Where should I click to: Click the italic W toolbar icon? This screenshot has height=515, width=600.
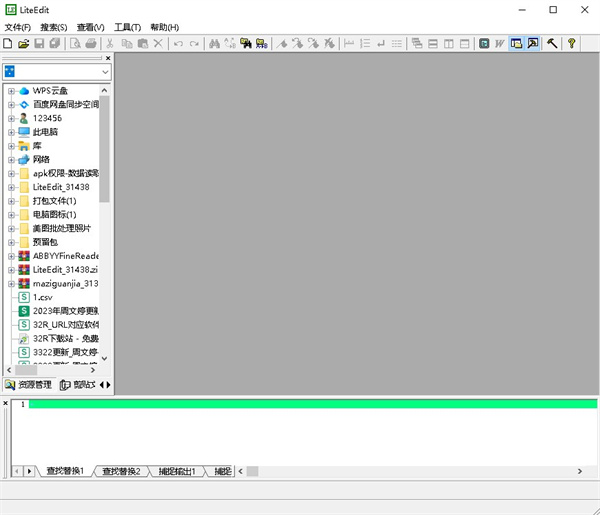tap(499, 44)
